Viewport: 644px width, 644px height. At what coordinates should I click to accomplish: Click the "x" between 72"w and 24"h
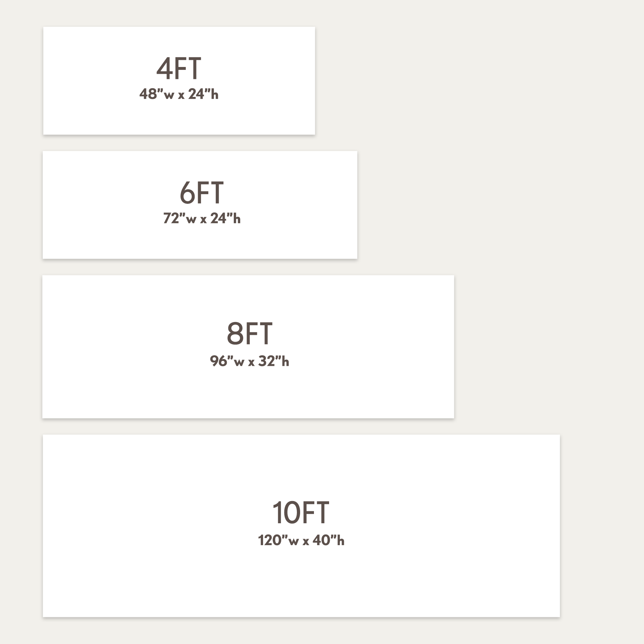click(x=203, y=219)
